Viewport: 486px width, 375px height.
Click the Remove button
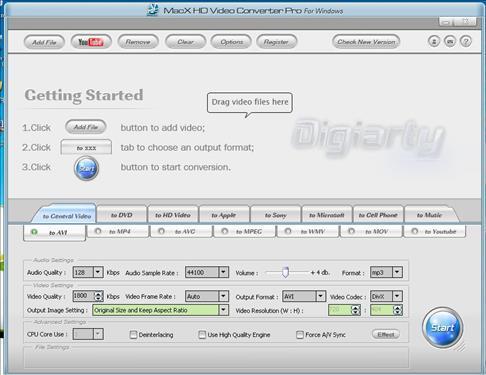pos(138,42)
